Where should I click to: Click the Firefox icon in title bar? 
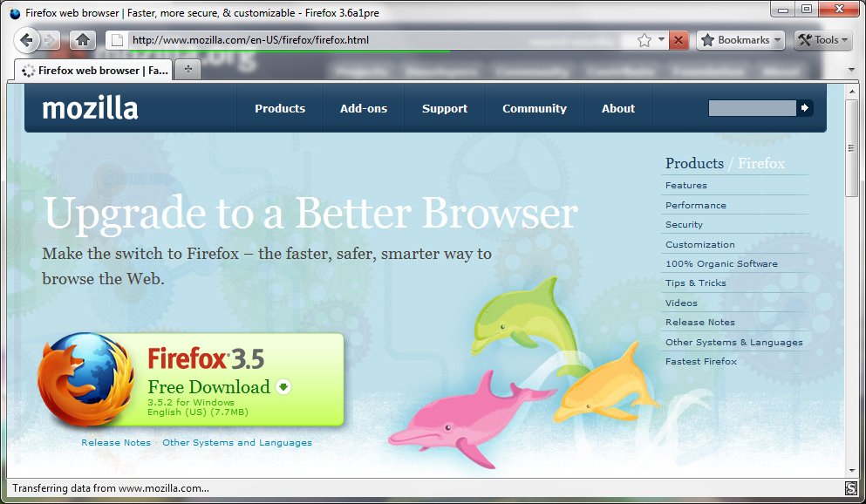coord(15,13)
